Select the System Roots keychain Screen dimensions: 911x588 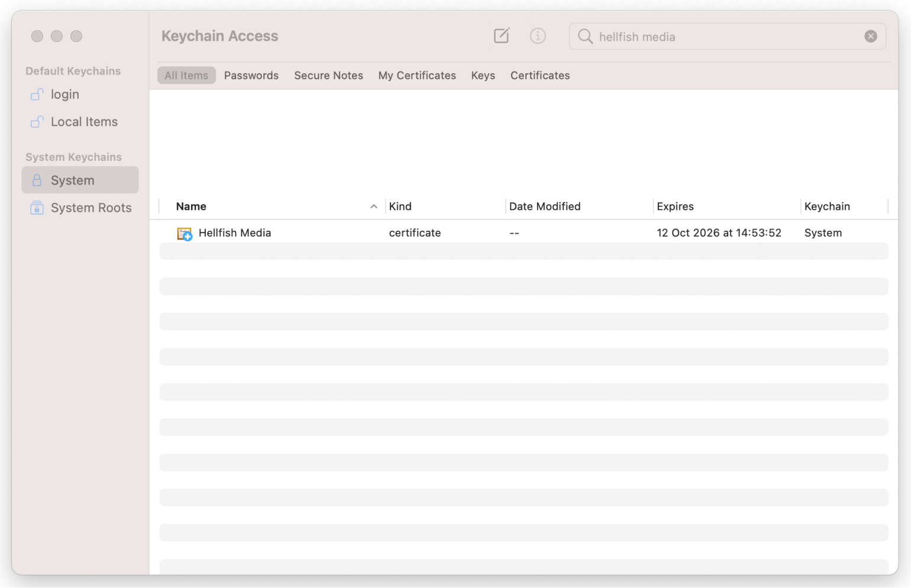[x=91, y=208]
